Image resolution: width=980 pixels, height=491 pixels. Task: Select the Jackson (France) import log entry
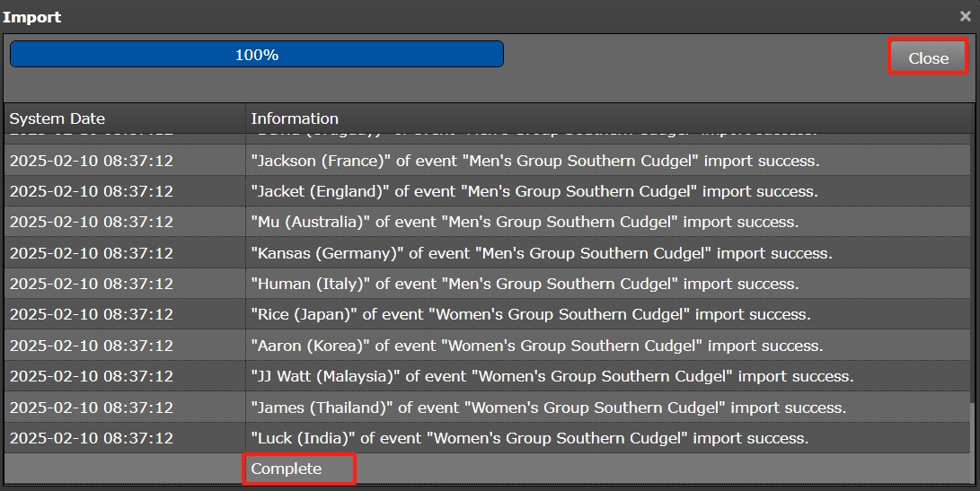tap(534, 161)
